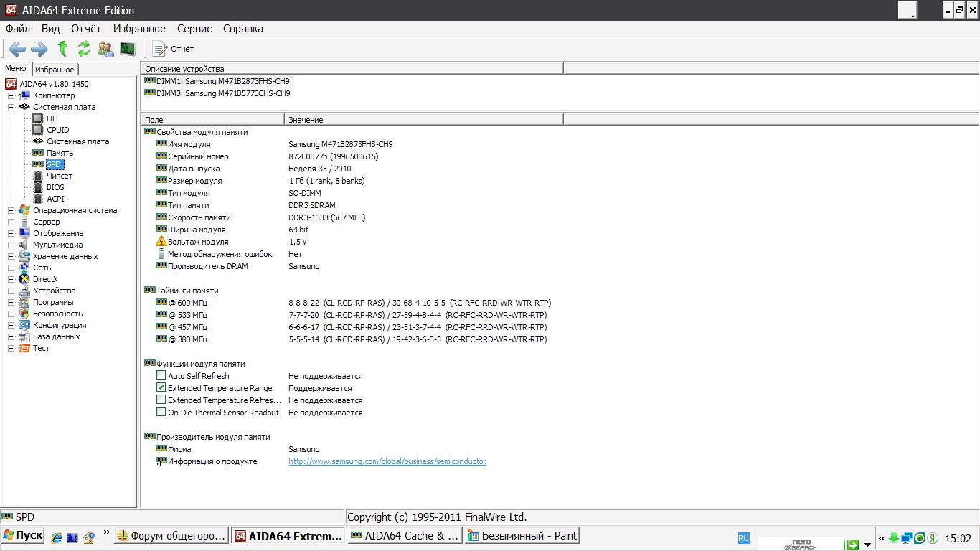Select the ACPI icon in tree

(x=38, y=199)
